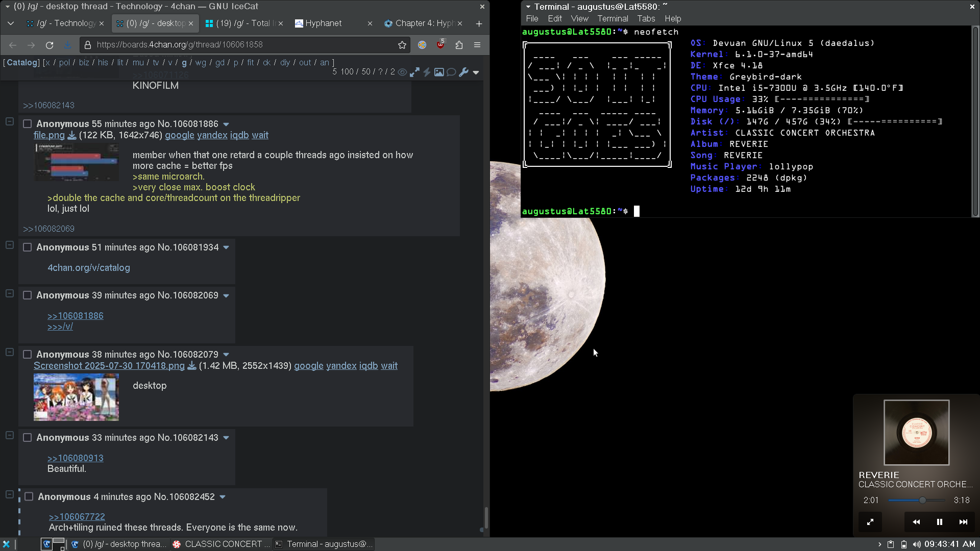
Task: Open the extensions puzzle-piece menu
Action: tap(459, 45)
